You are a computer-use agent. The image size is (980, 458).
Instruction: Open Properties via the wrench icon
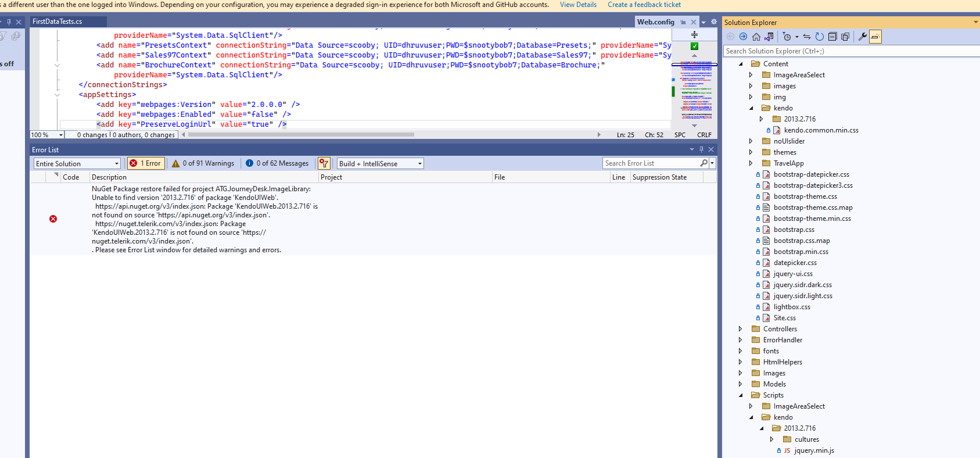[862, 37]
